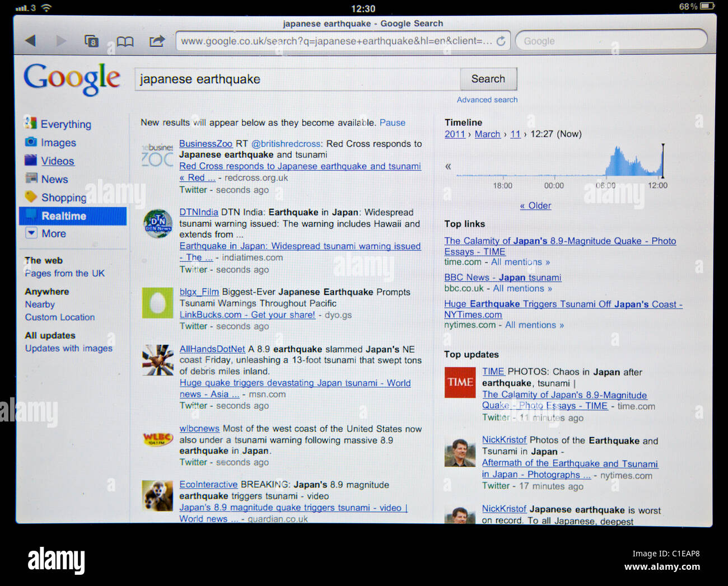This screenshot has width=728, height=586.
Task: Open the DTNIndia profile link
Action: click(199, 212)
